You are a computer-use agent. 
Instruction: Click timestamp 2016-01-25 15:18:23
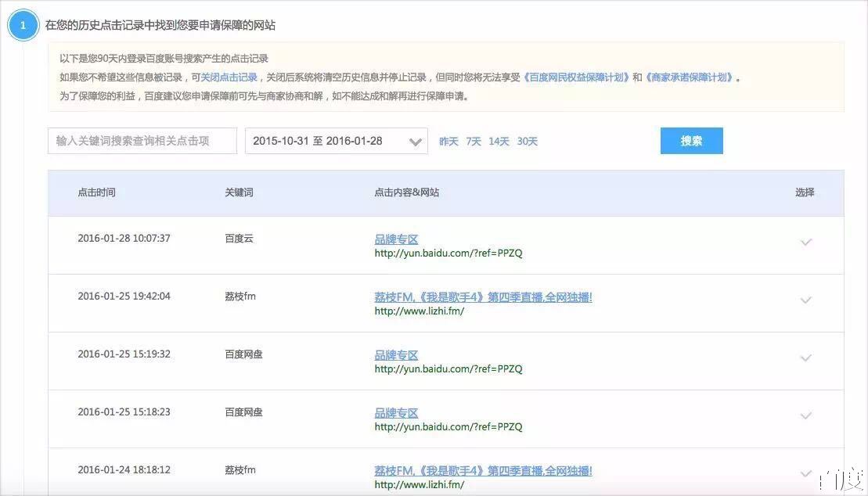124,412
